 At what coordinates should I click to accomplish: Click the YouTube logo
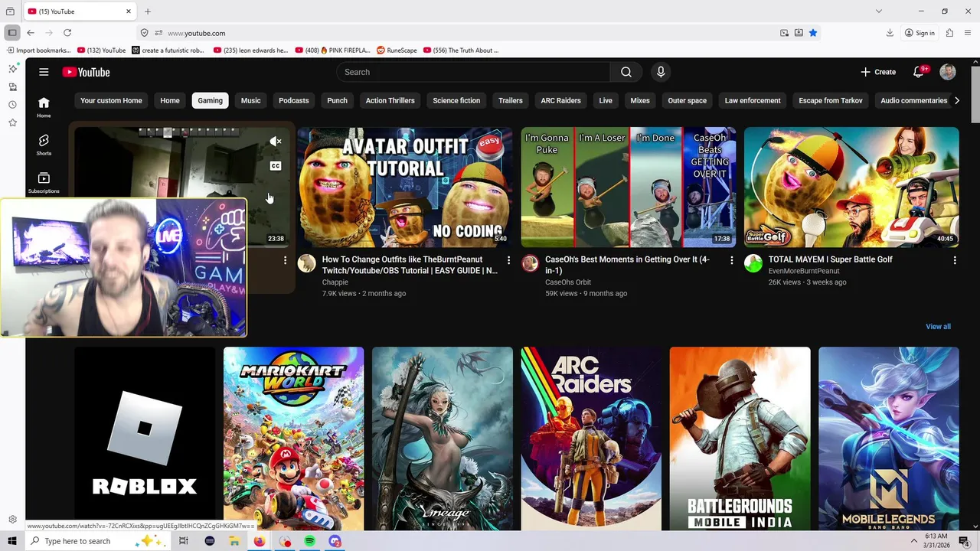coord(87,72)
